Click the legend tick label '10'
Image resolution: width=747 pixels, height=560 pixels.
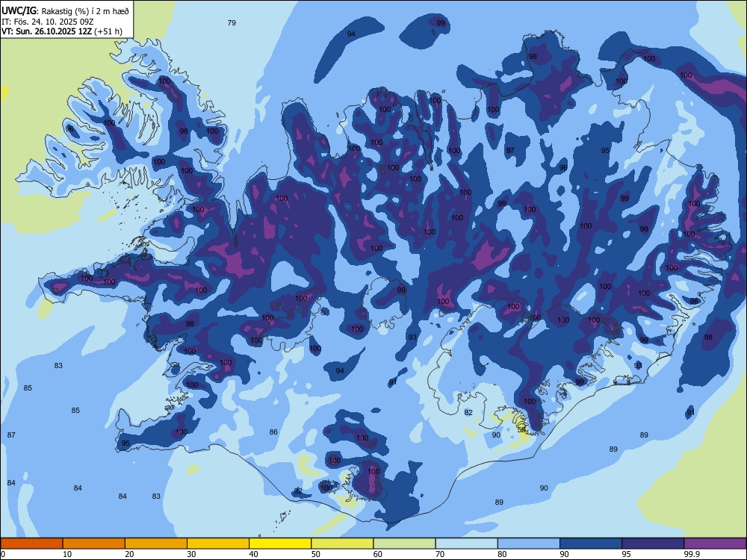pos(67,554)
